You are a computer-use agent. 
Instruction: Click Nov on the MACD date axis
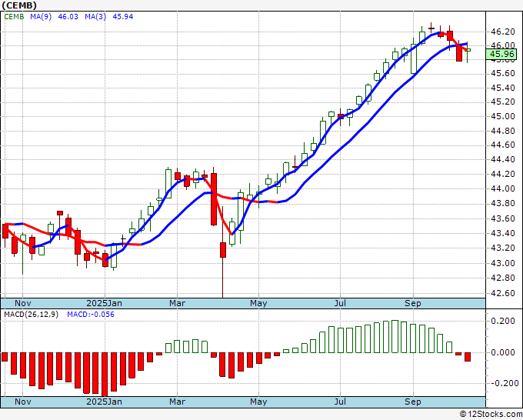(22, 402)
